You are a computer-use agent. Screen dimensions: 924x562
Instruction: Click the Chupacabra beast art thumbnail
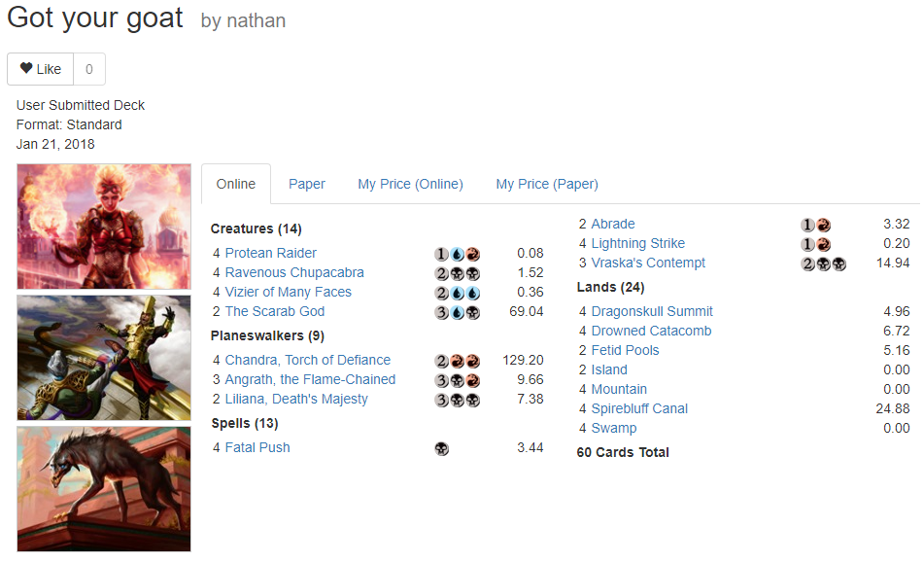tap(104, 489)
